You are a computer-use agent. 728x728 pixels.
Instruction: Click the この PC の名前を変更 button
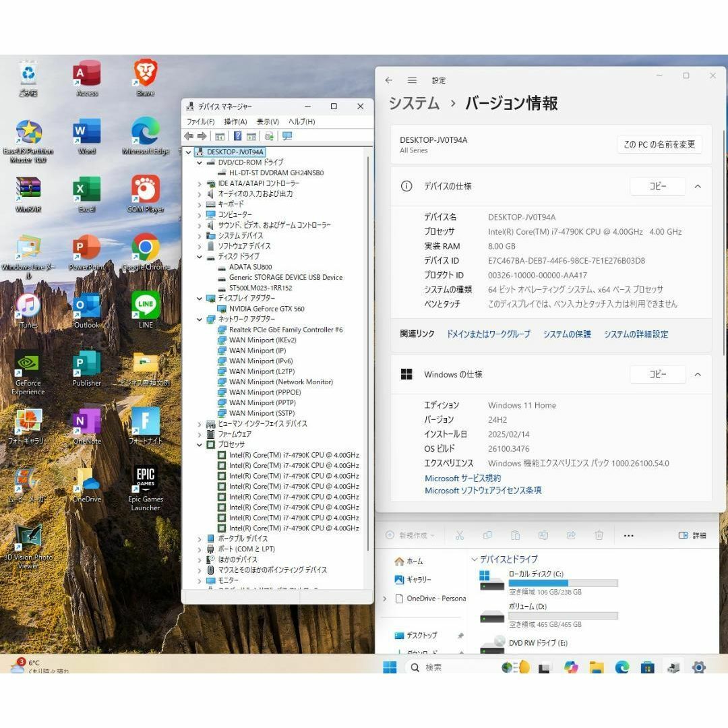(659, 144)
